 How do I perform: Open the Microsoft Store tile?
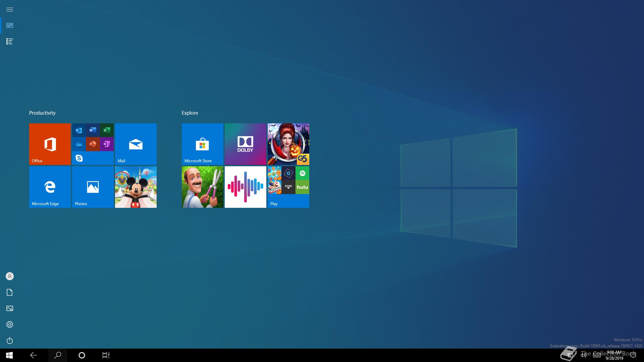pos(203,144)
